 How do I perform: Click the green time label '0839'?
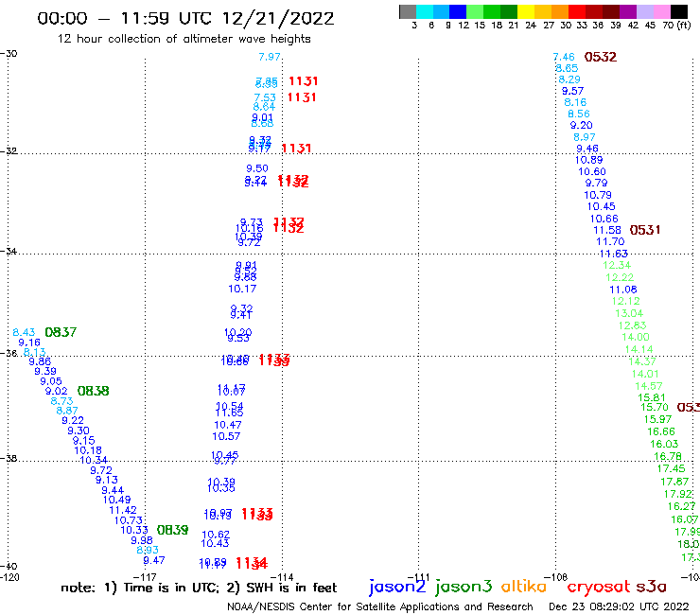172,530
